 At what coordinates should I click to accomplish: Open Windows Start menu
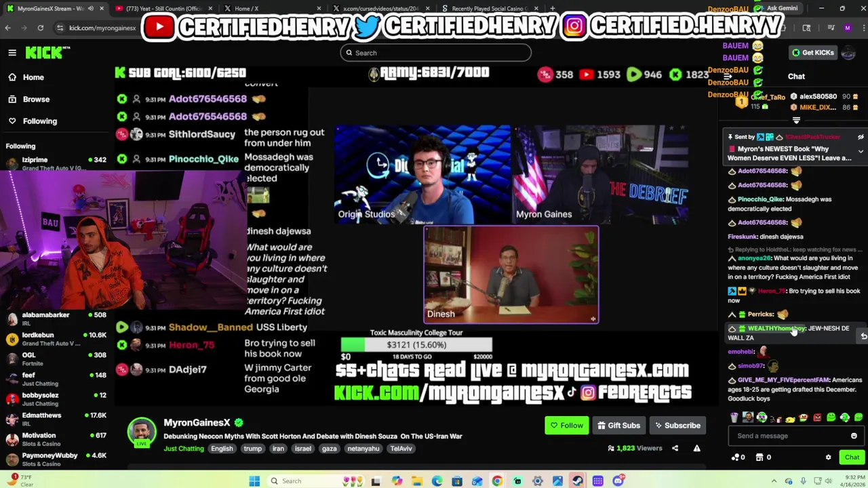[254, 481]
